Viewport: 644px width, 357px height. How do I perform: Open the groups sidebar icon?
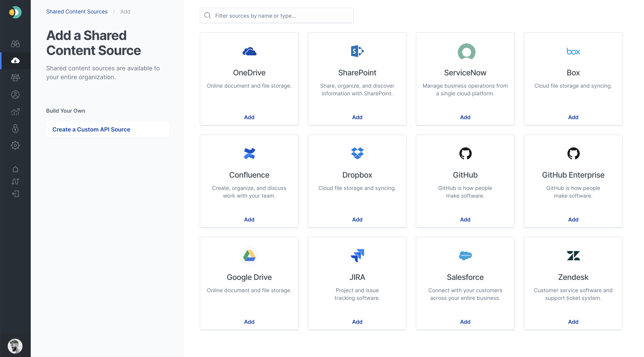click(x=15, y=77)
